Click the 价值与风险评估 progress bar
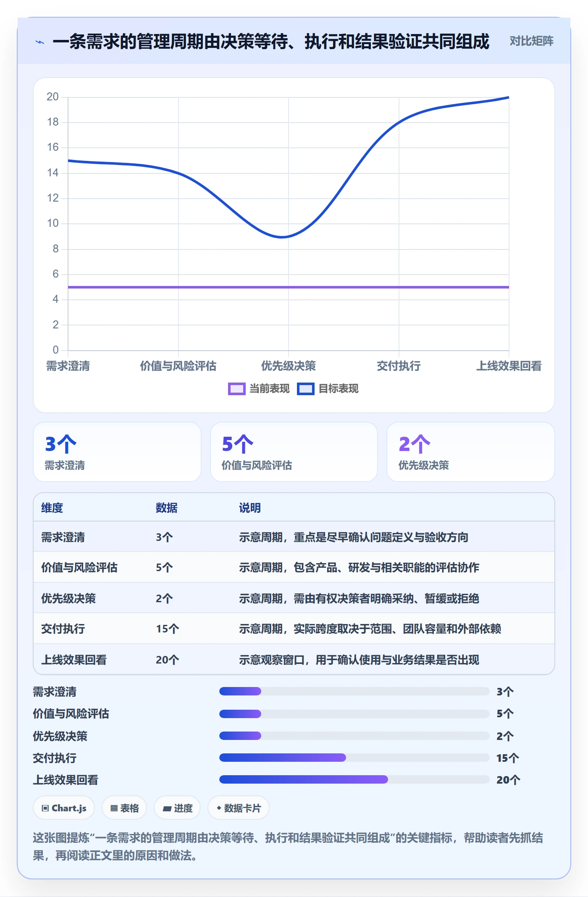This screenshot has width=588, height=897. click(x=354, y=713)
